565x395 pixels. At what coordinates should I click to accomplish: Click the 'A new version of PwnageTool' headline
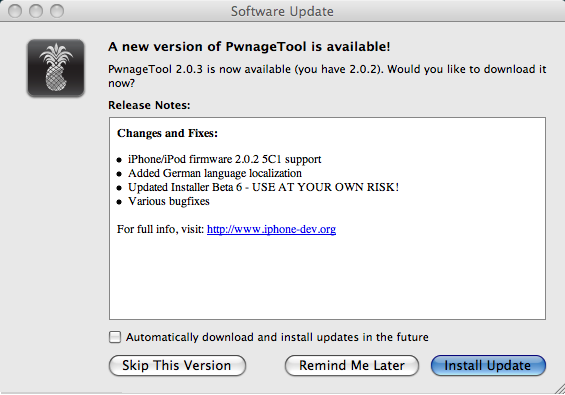tap(249, 46)
